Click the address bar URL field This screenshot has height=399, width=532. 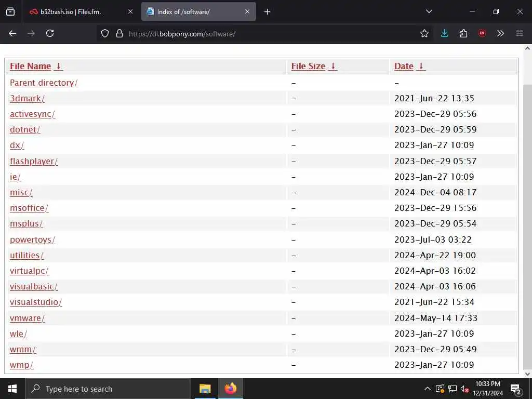(x=264, y=34)
